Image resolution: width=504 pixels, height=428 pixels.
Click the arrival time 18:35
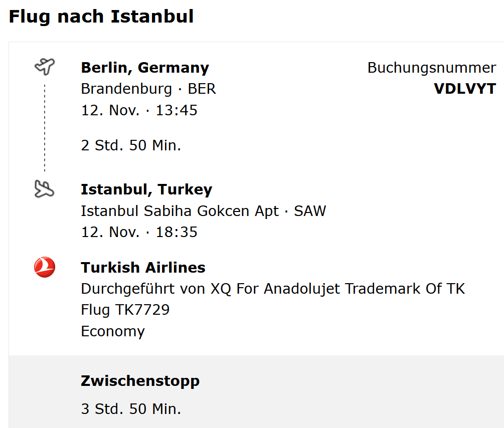(x=177, y=232)
